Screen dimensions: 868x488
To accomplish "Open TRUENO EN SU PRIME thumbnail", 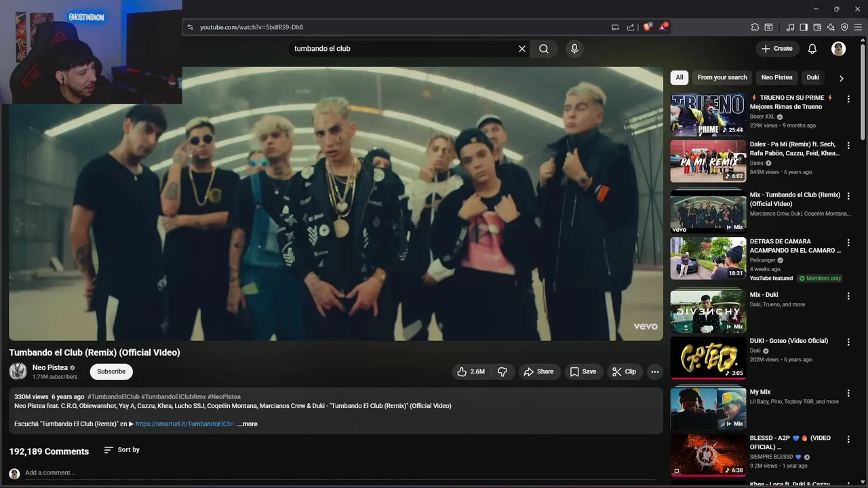I will point(708,115).
